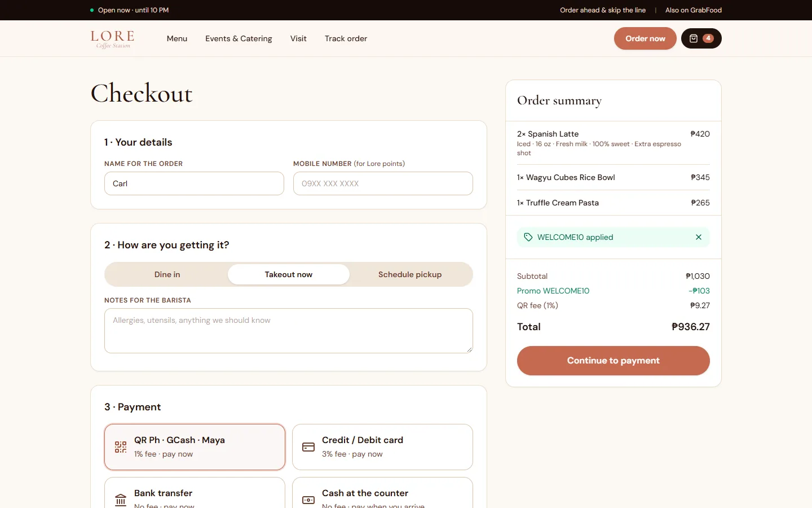The width and height of the screenshot is (812, 508).
Task: Click the Order now button
Action: [645, 38]
